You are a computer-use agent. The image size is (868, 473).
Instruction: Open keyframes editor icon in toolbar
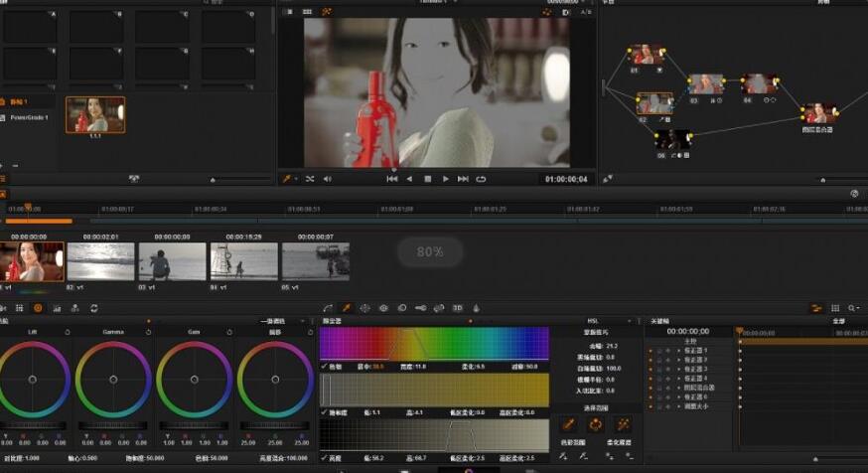[x=816, y=308]
